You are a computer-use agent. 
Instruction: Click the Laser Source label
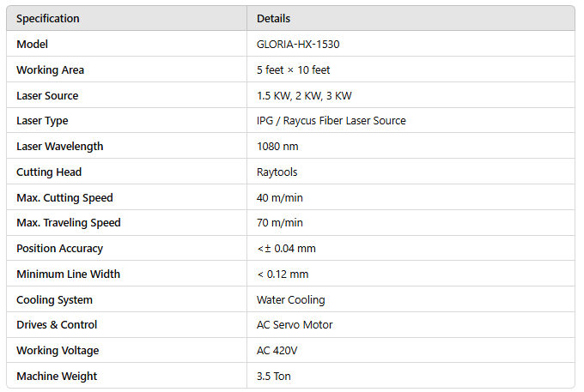pos(47,95)
